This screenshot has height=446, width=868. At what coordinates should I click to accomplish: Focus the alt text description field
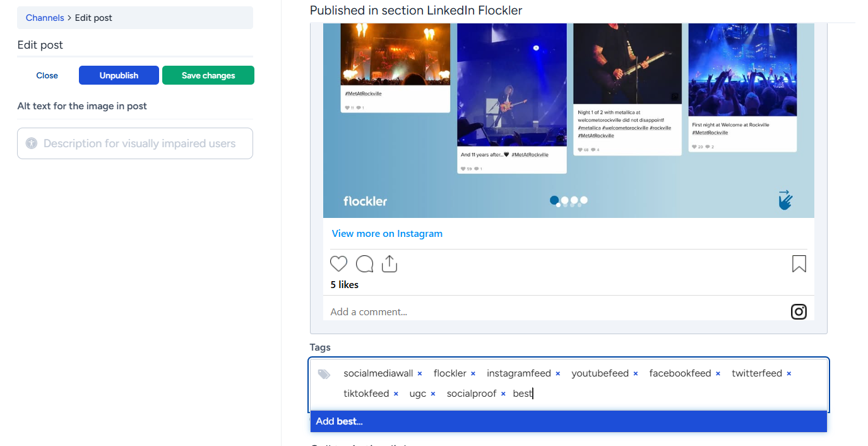(x=135, y=143)
